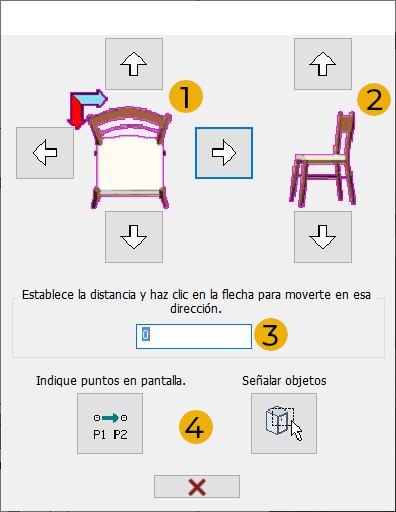
Task: Click the P1 P2 points button
Action: click(x=110, y=423)
